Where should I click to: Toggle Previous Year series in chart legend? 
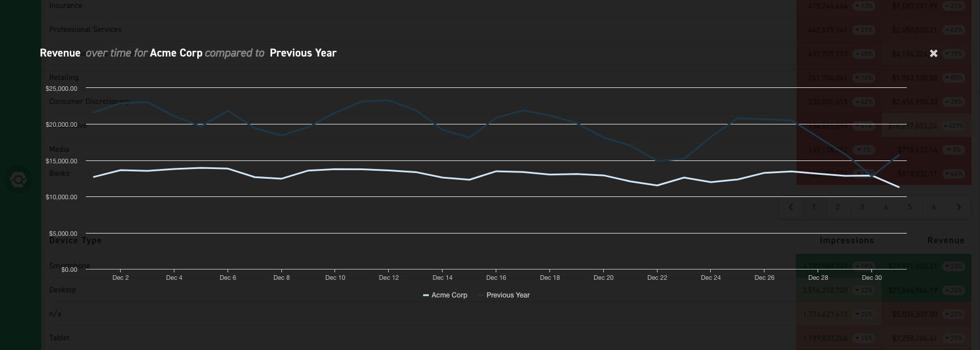coord(504,295)
